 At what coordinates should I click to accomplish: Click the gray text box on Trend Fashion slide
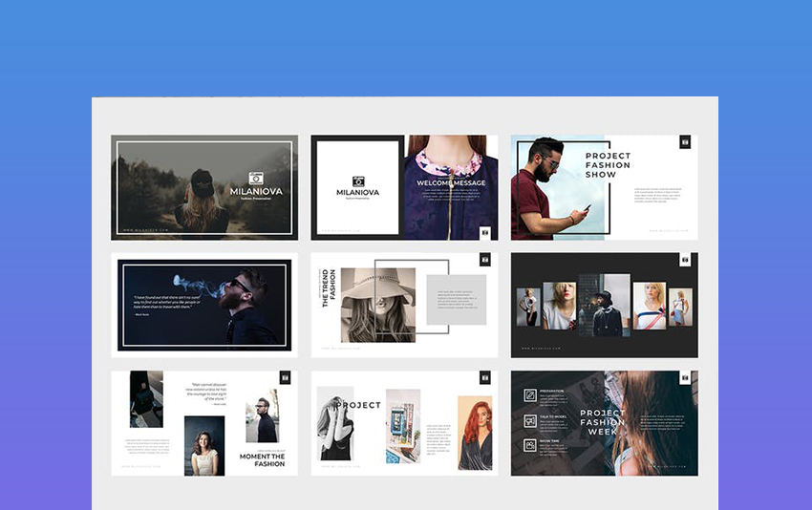[456, 300]
